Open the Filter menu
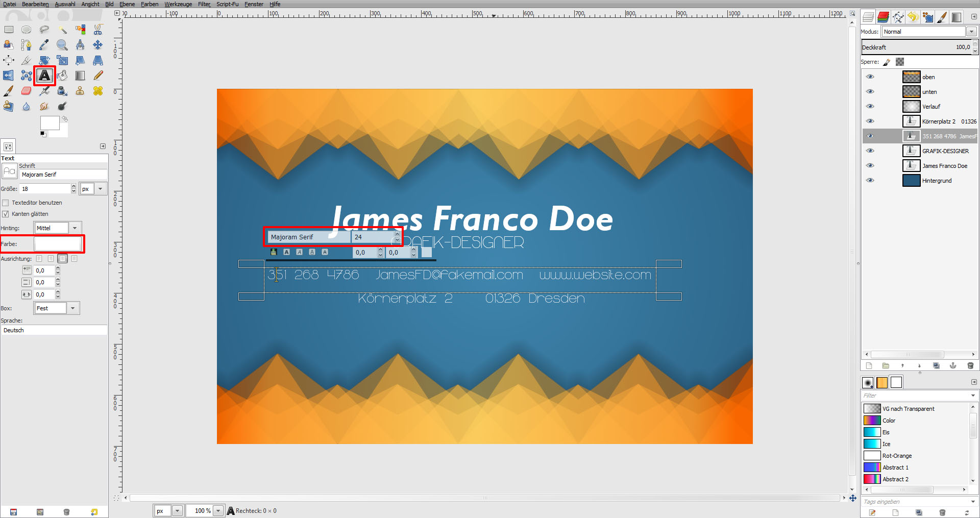 (204, 4)
